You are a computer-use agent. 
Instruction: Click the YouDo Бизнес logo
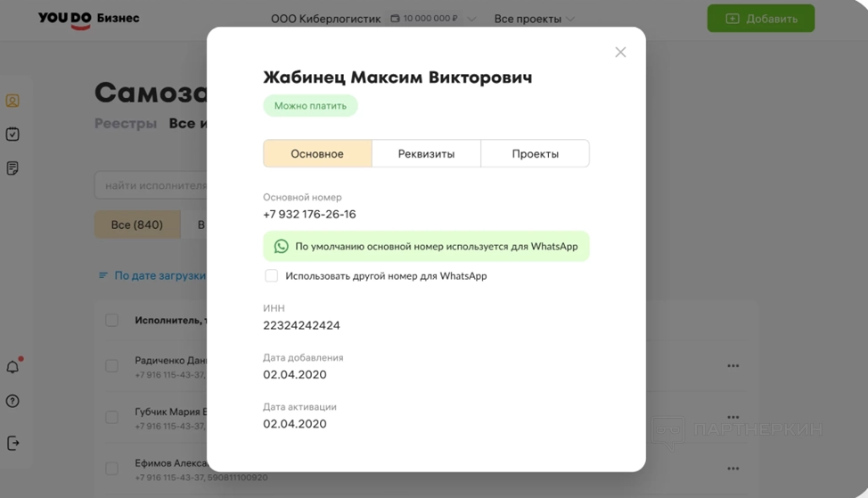[x=89, y=19]
